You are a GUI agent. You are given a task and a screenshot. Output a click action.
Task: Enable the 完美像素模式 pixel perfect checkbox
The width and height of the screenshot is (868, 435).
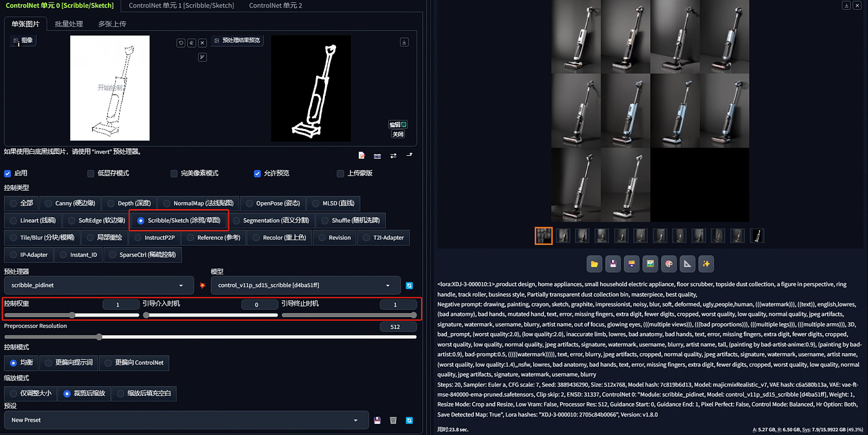(x=174, y=173)
